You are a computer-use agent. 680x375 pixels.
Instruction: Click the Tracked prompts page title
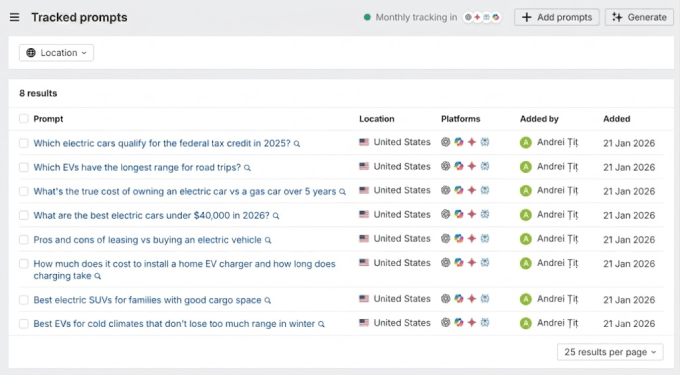(79, 17)
